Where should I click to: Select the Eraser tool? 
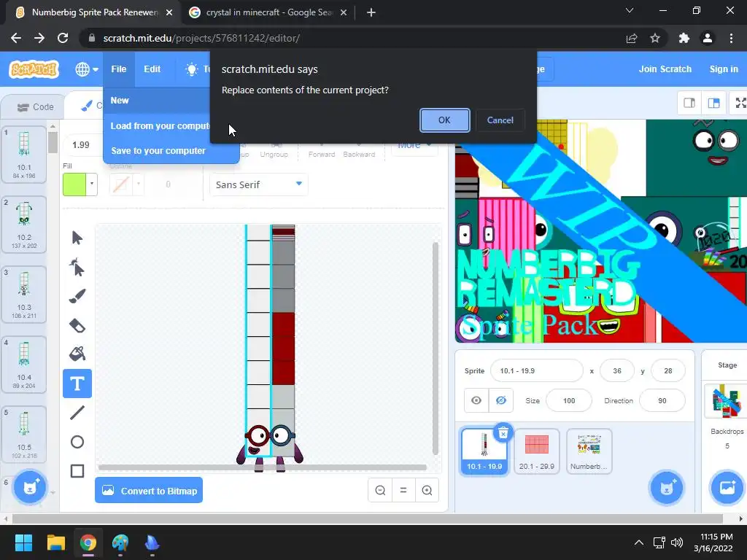(77, 325)
